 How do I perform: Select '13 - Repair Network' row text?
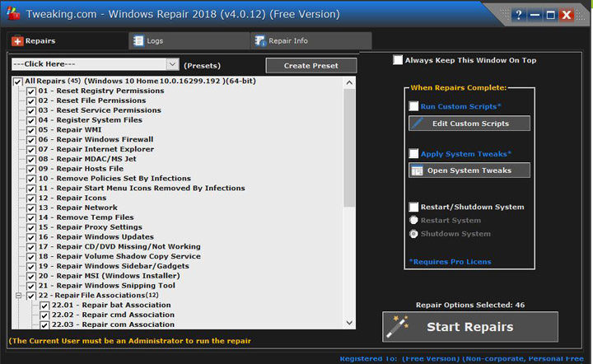point(78,208)
